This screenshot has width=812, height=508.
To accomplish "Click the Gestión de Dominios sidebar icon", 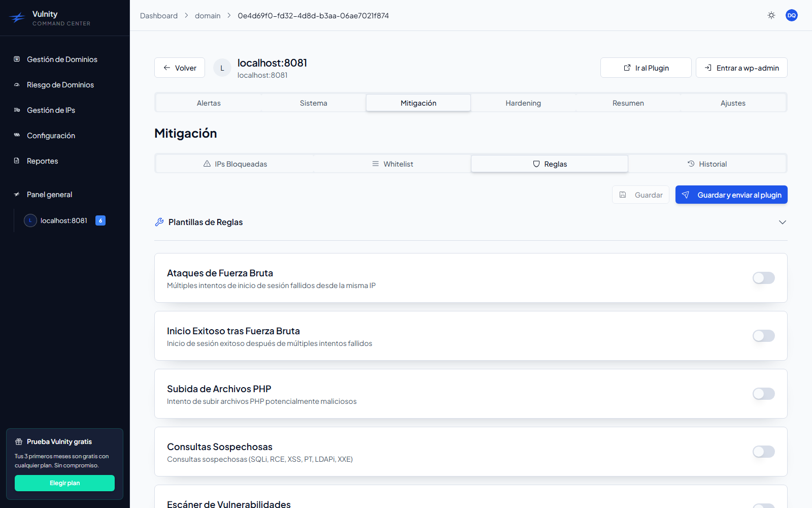I will [17, 59].
